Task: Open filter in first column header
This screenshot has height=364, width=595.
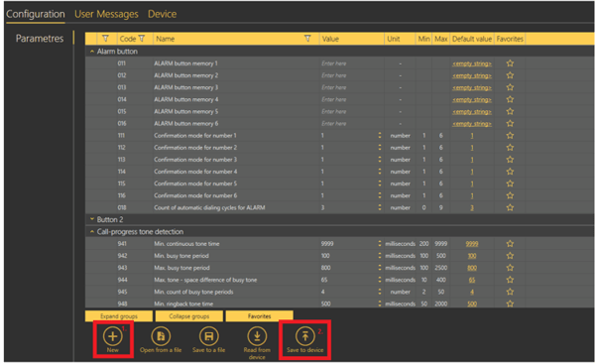Action: point(105,39)
